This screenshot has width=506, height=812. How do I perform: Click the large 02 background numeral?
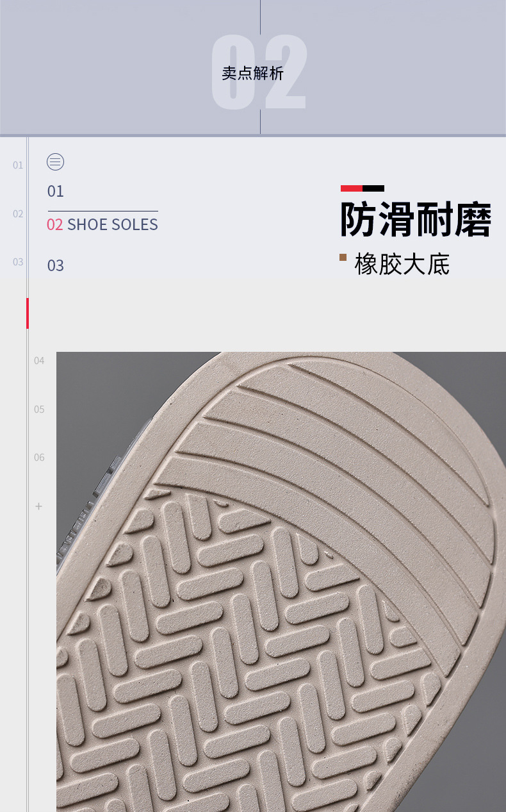pyautogui.click(x=259, y=72)
